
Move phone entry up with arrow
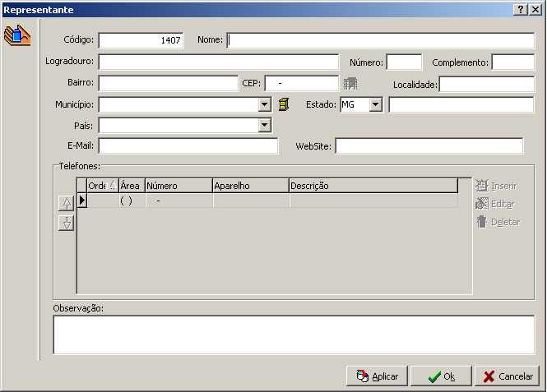66,204
